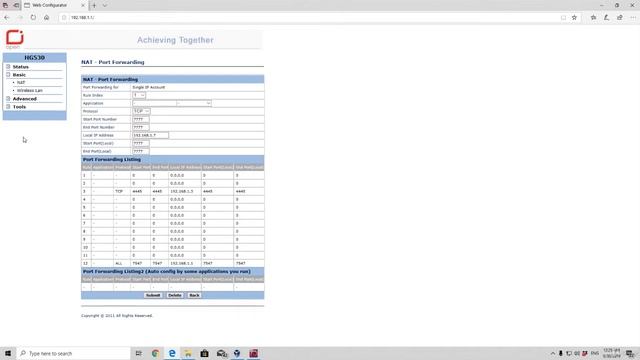Click the Share this page icon
The width and height of the screenshot is (640, 360).
(x=620, y=18)
